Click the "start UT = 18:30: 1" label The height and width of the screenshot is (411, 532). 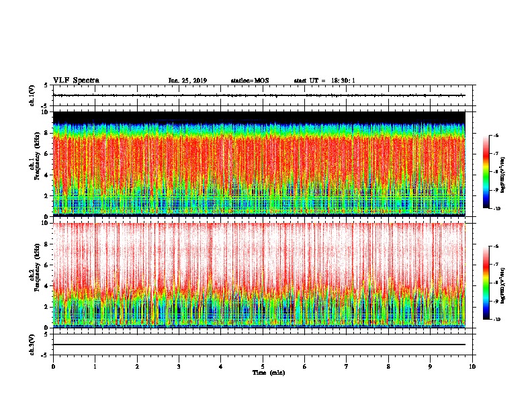pyautogui.click(x=324, y=81)
